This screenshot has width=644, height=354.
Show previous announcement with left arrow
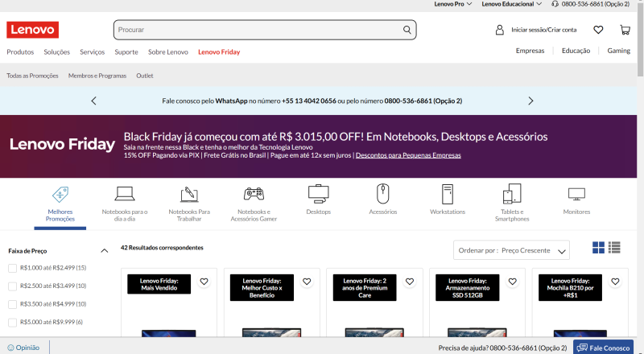click(x=93, y=101)
